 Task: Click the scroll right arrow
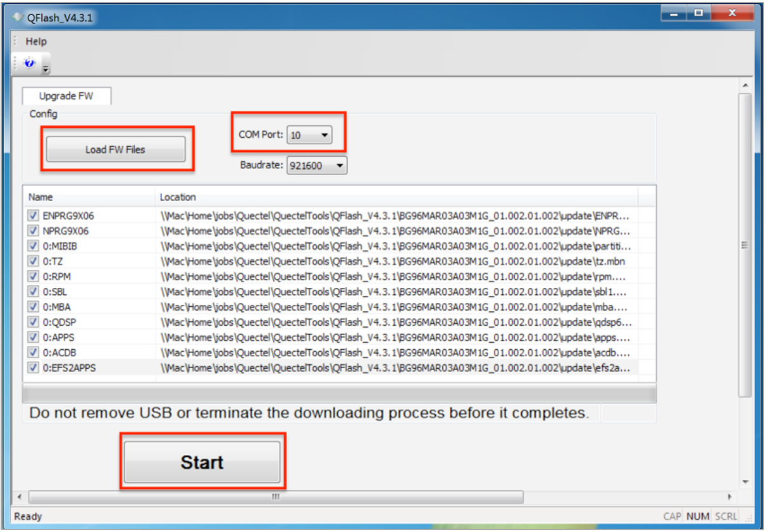click(730, 497)
